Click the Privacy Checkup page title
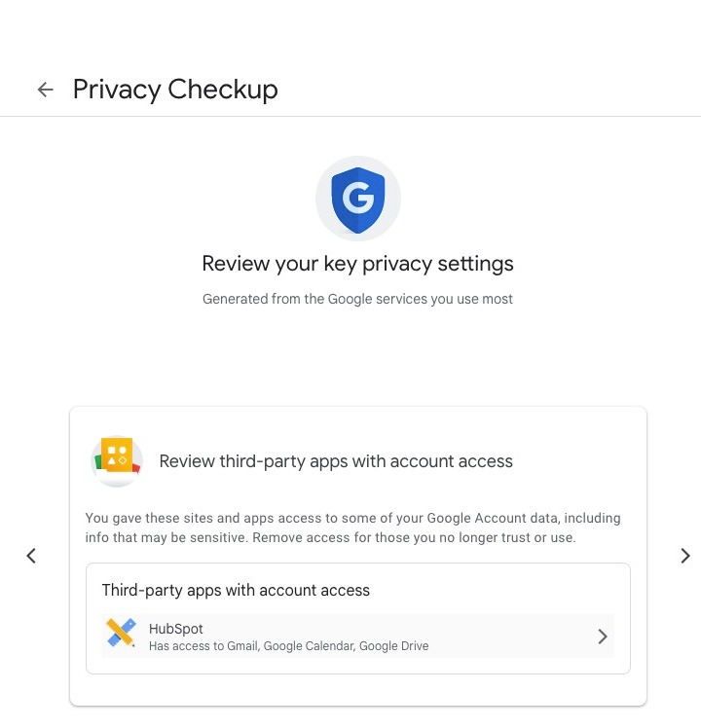This screenshot has width=701, height=728. click(x=175, y=90)
